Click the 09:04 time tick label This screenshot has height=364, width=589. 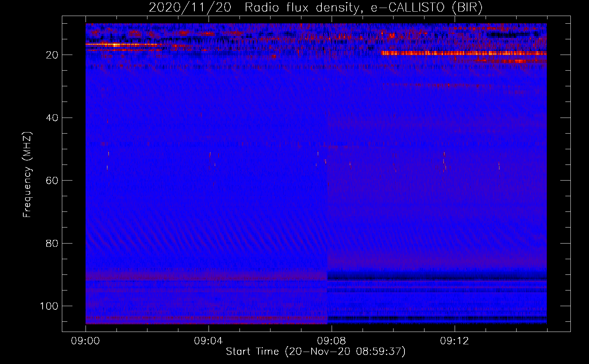pyautogui.click(x=209, y=341)
